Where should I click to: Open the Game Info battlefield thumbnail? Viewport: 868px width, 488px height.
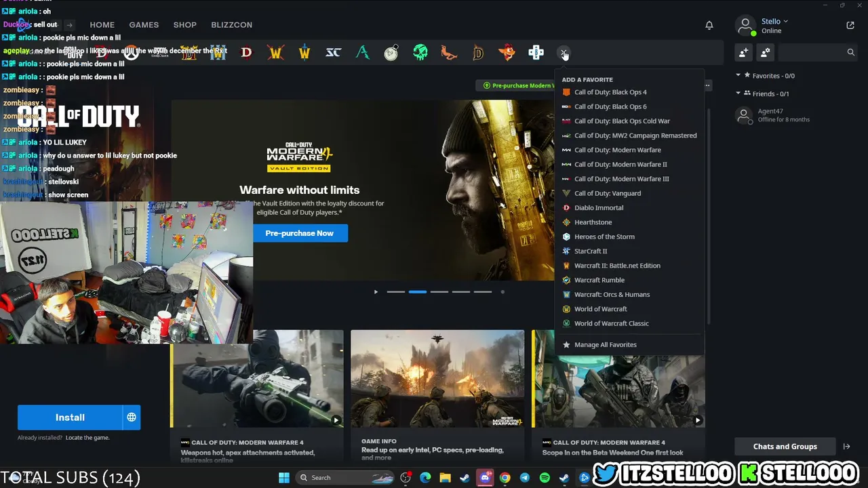437,379
